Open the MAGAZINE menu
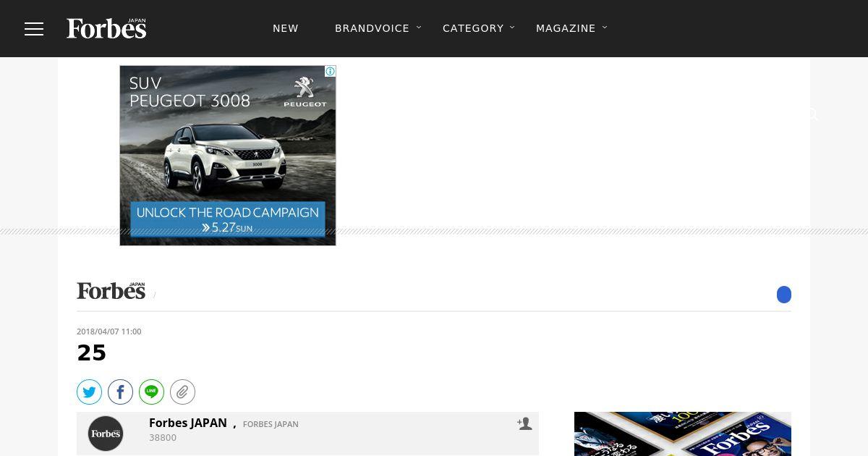The width and height of the screenshot is (868, 456). [x=566, y=28]
